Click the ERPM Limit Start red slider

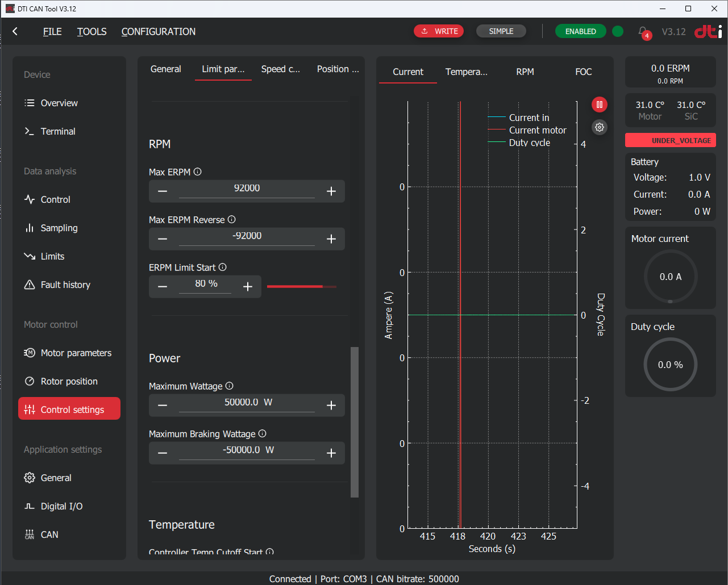point(302,287)
